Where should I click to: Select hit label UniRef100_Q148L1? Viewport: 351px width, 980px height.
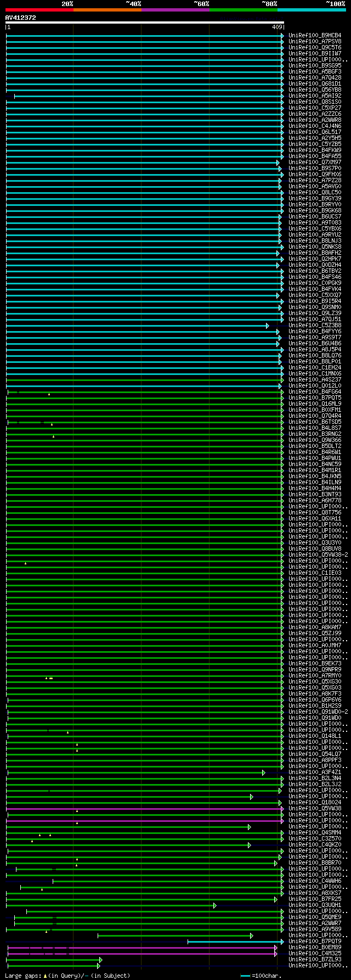point(315,736)
